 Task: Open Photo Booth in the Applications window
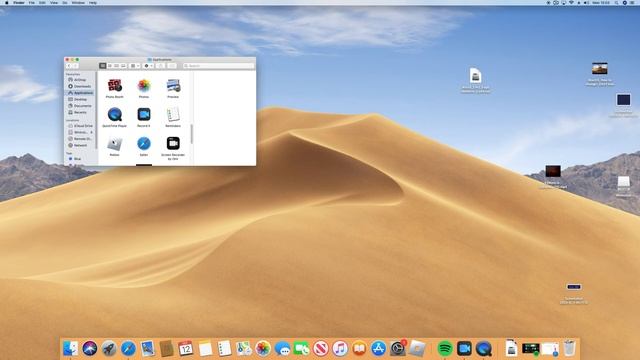(x=115, y=86)
